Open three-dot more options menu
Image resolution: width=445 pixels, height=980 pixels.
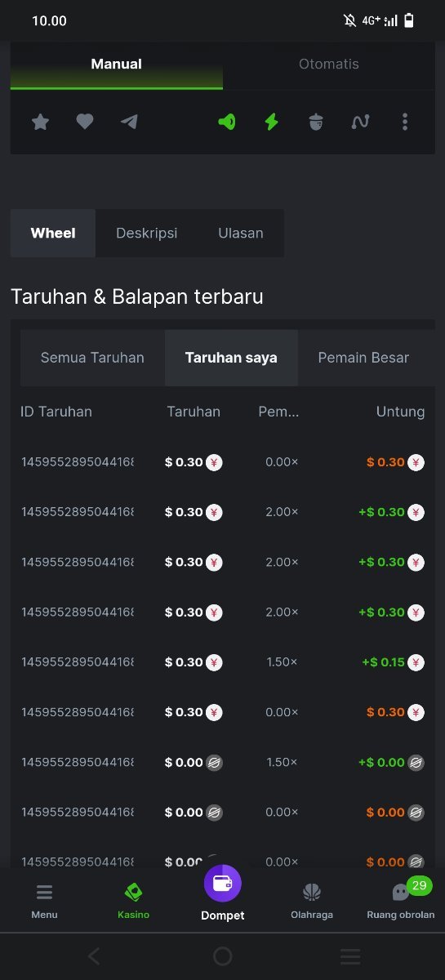[405, 122]
